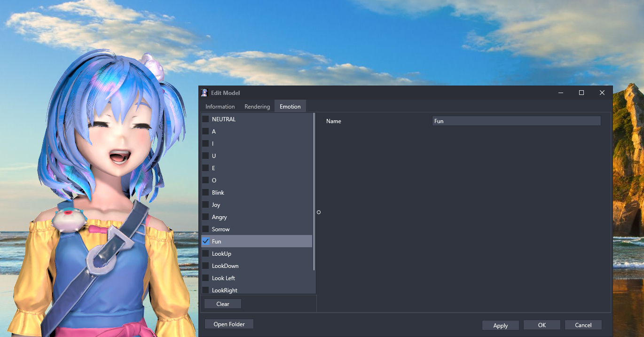Tick the LookRight checkbox

[x=205, y=290]
